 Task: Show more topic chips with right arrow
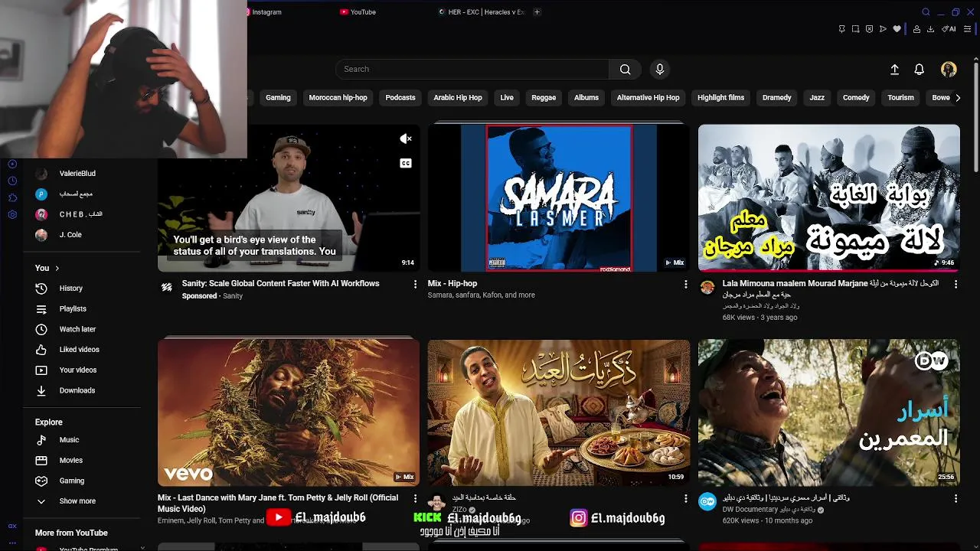[957, 98]
